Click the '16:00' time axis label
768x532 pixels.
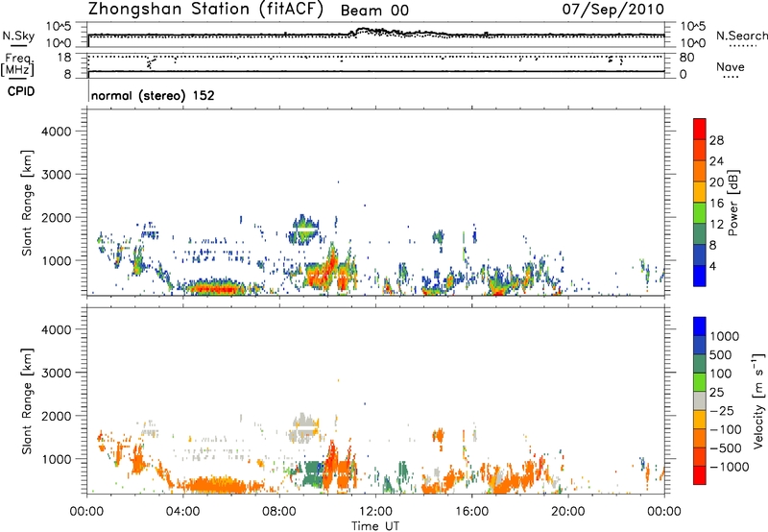coord(471,512)
